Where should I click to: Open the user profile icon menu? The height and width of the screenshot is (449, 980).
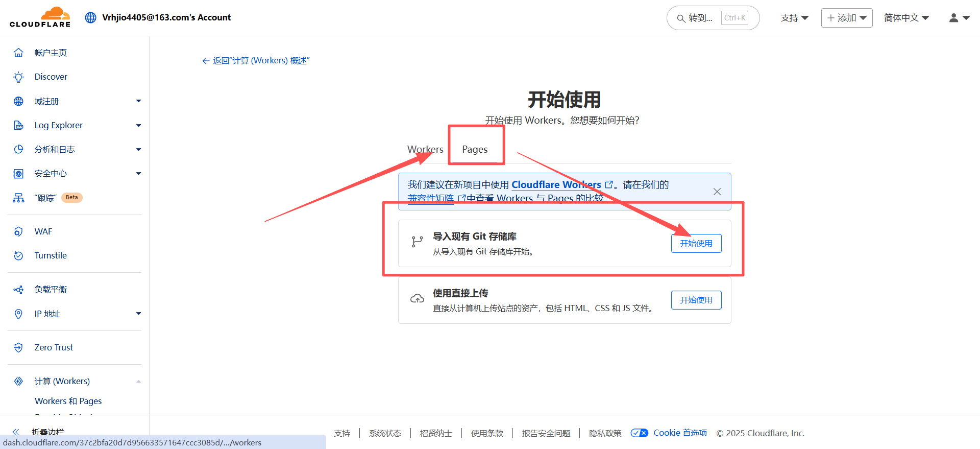[959, 18]
